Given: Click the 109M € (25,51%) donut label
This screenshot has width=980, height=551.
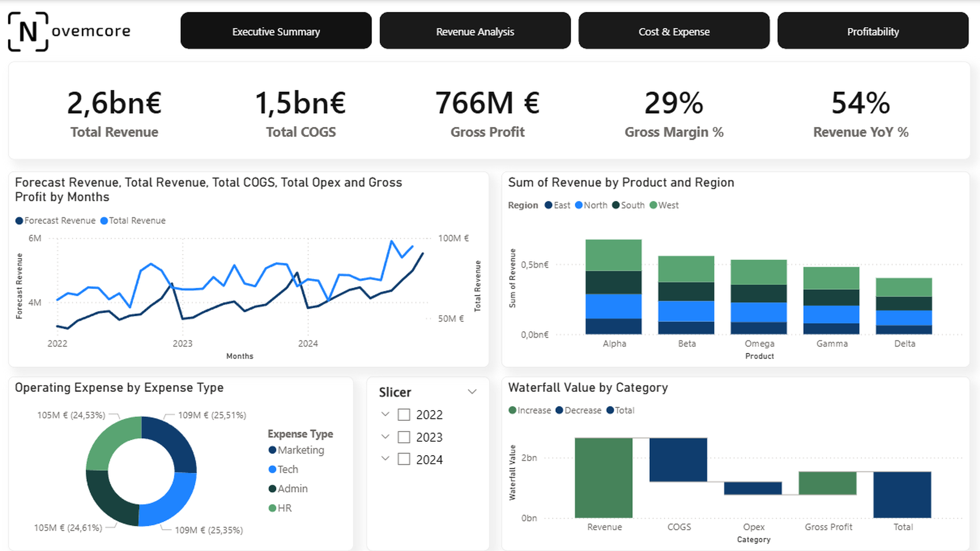Looking at the screenshot, I should [212, 415].
